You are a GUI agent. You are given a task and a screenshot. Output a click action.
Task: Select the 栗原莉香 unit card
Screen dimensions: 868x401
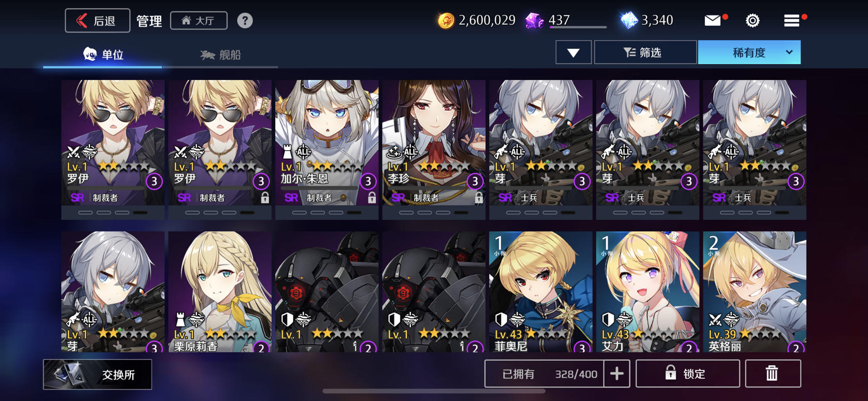220,292
